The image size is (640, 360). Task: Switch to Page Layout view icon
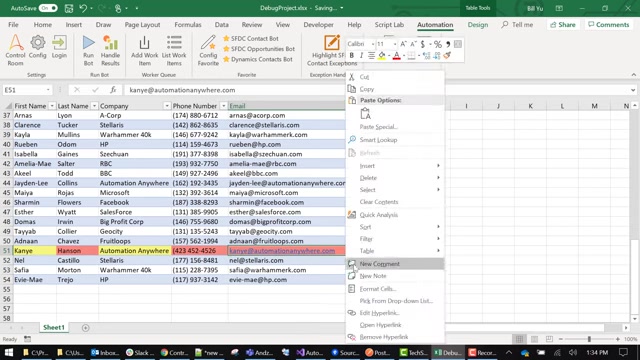click(x=534, y=339)
